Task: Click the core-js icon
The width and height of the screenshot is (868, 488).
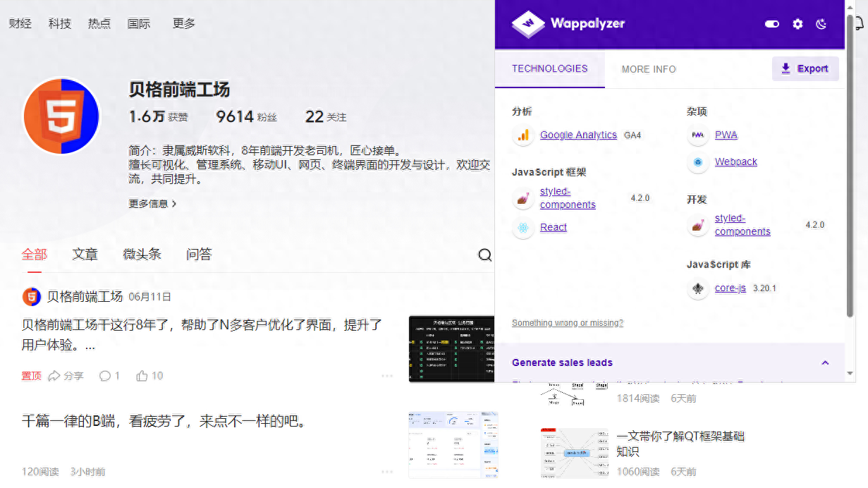Action: (x=697, y=288)
